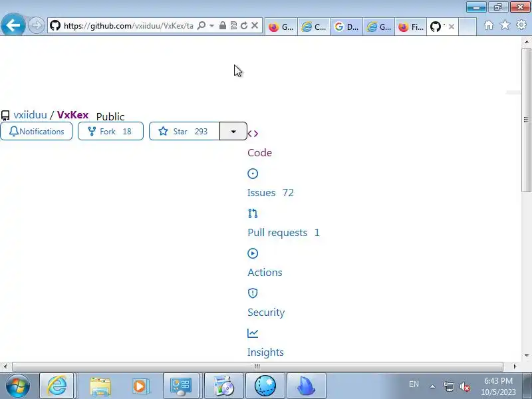This screenshot has height=399, width=532.
Task: Open the IE Tools gear menu
Action: coord(521,25)
